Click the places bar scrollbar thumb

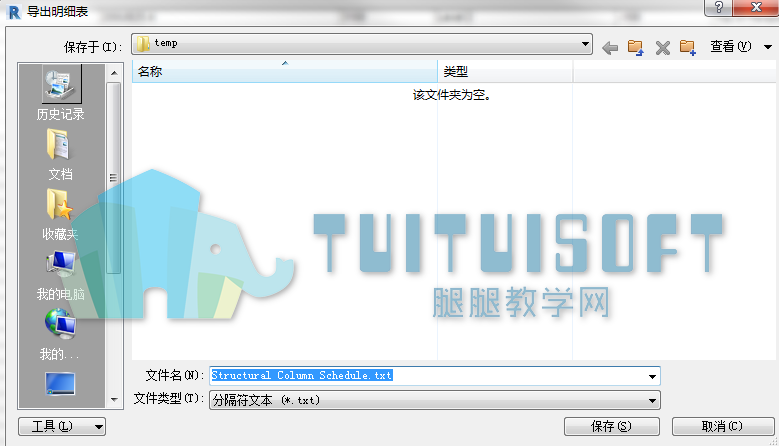pos(114,178)
